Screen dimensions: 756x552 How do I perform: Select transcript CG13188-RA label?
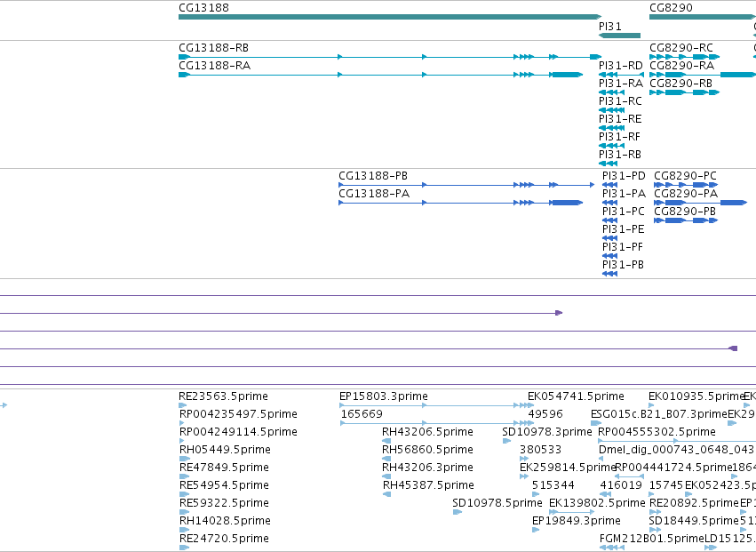[x=215, y=66]
